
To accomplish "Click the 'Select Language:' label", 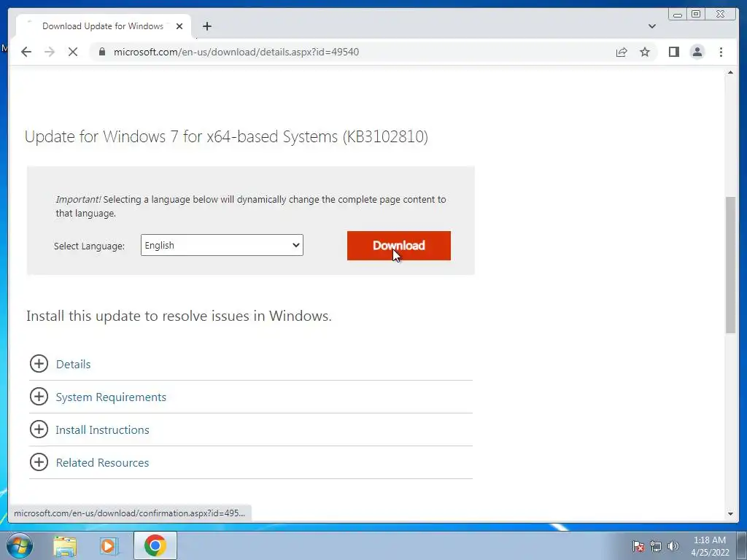I will tap(89, 246).
